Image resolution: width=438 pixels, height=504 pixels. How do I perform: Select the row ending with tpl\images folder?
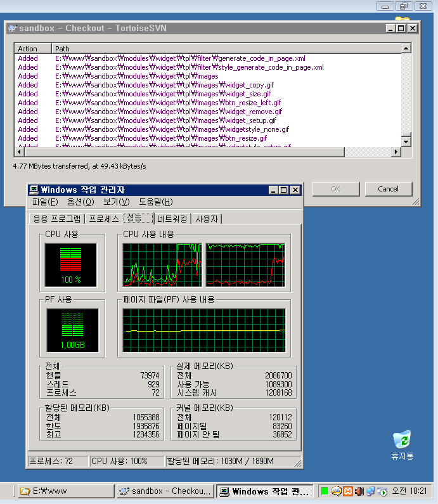[208, 76]
